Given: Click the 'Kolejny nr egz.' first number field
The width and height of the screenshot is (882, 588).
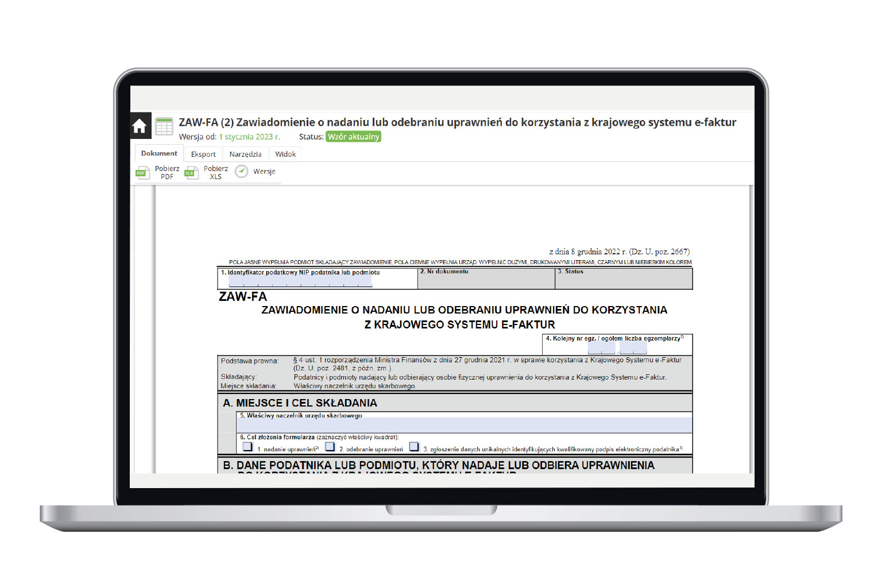Looking at the screenshot, I should (601, 348).
